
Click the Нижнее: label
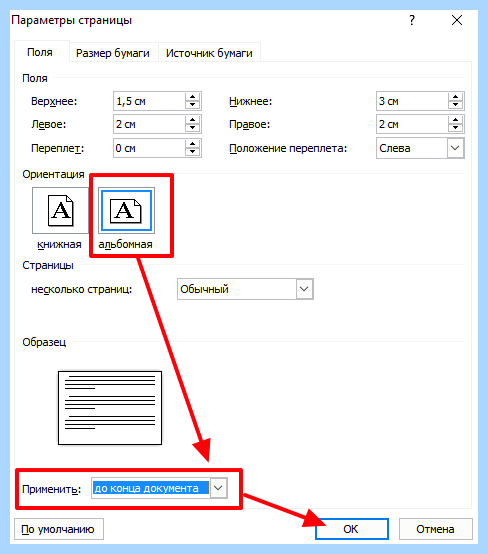pos(251,101)
